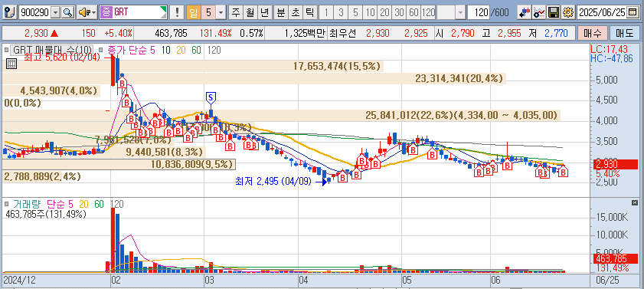Click the add indicator line-chart icon

pos(539,12)
